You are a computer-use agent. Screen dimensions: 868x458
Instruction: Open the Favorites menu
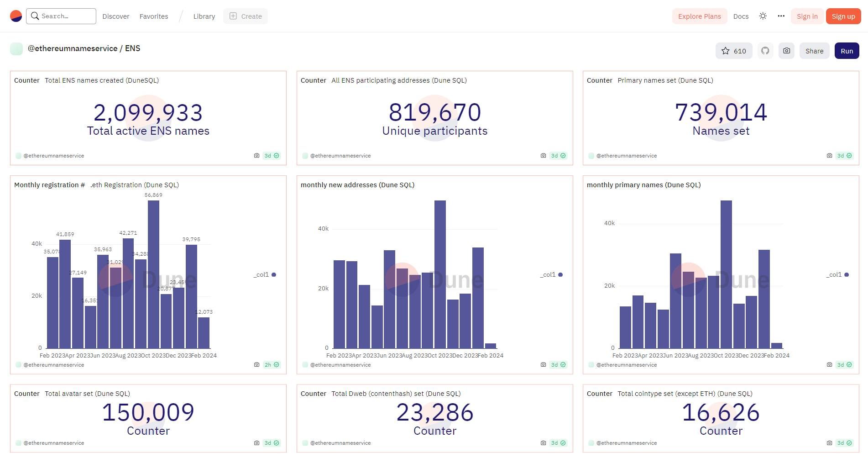coord(154,16)
